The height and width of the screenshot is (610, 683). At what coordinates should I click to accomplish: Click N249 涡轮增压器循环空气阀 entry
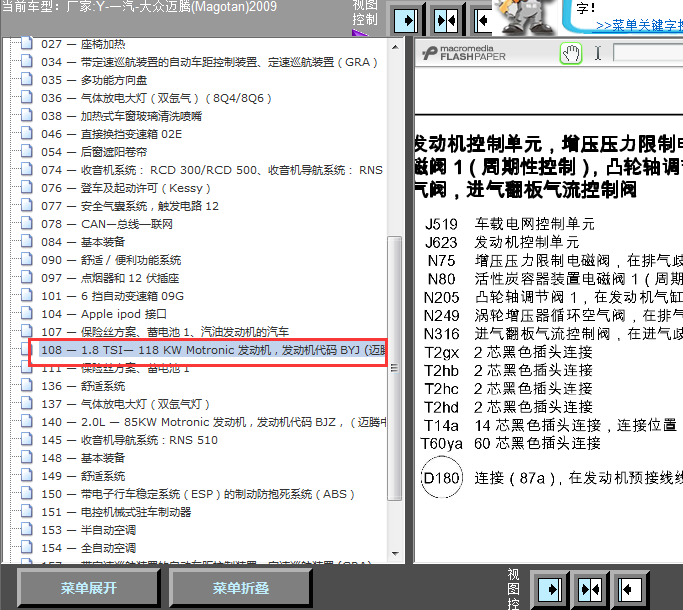coord(553,315)
